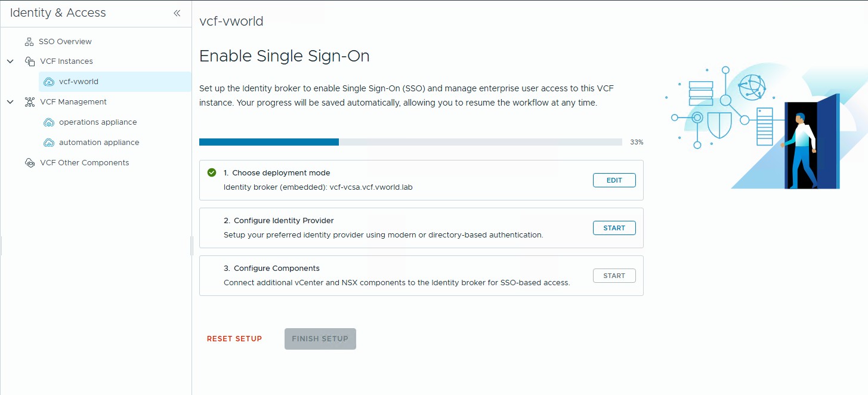Collapse the VCF Management tree node
This screenshot has height=395, width=868.
point(10,102)
